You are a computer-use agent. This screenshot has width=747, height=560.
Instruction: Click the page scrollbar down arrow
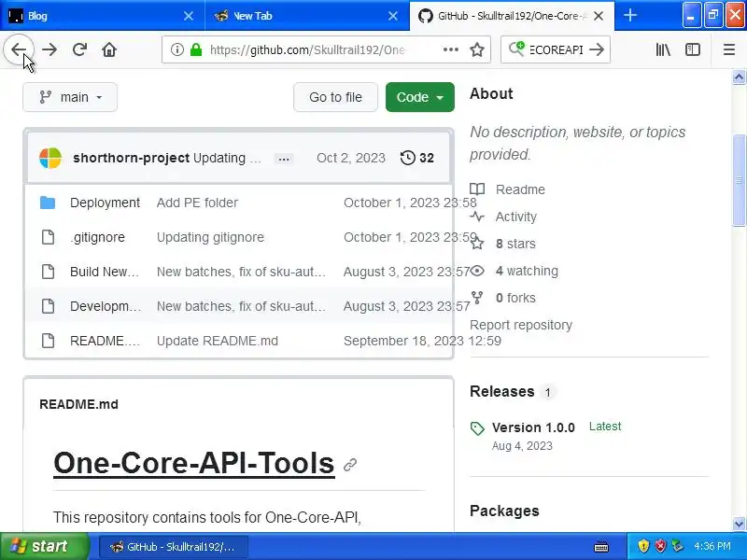pyautogui.click(x=739, y=524)
